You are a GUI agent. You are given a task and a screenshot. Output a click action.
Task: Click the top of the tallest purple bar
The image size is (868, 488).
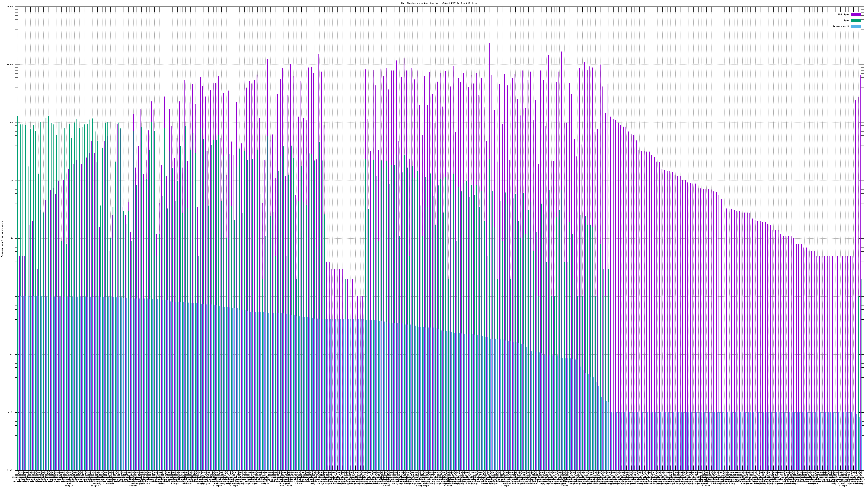489,43
